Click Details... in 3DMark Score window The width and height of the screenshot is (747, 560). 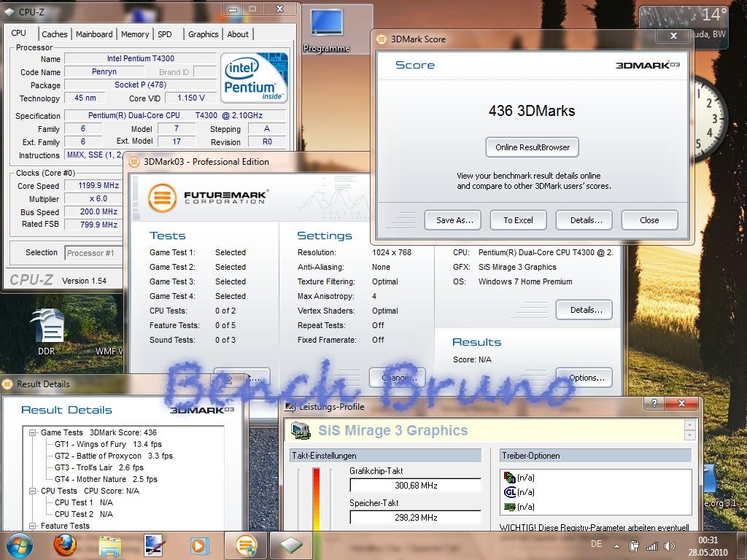[584, 220]
